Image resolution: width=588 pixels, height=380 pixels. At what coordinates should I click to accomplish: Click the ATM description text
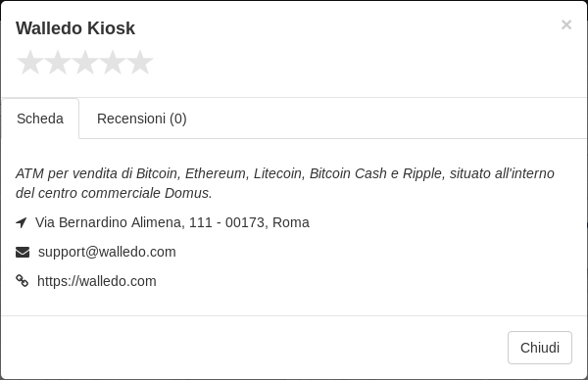[x=285, y=183]
